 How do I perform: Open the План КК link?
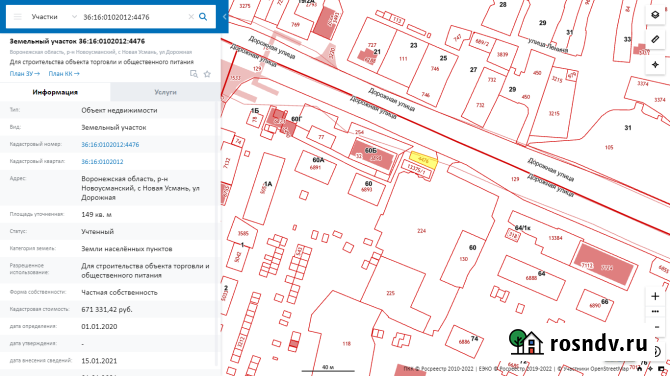click(x=64, y=73)
